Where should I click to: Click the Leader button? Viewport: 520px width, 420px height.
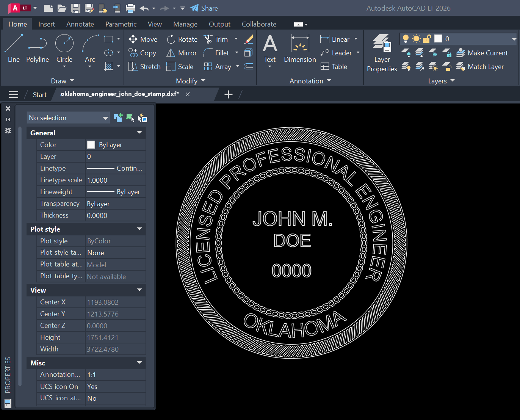[336, 53]
